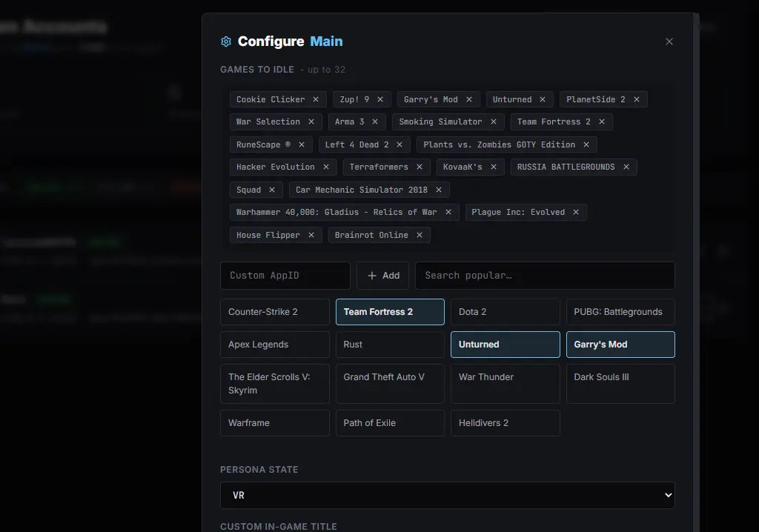Image resolution: width=759 pixels, height=532 pixels.
Task: Click the Add custom AppID button
Action: click(x=383, y=276)
